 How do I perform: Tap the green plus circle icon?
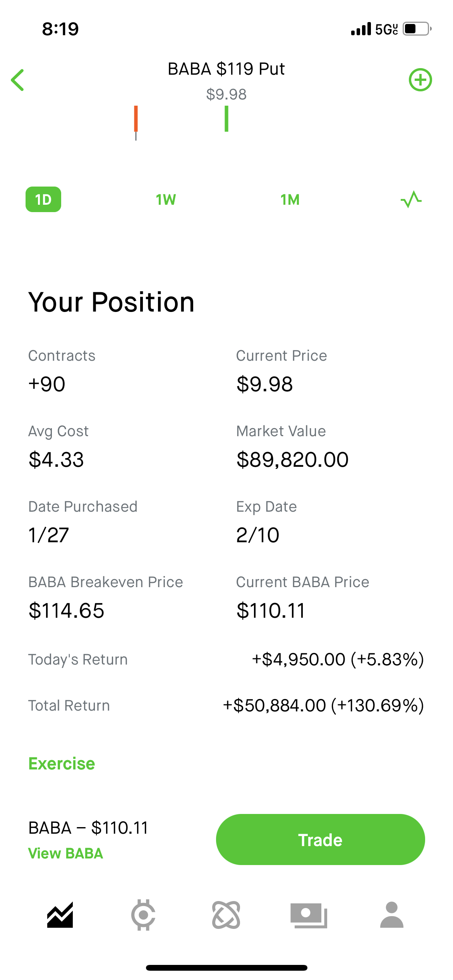coord(420,80)
